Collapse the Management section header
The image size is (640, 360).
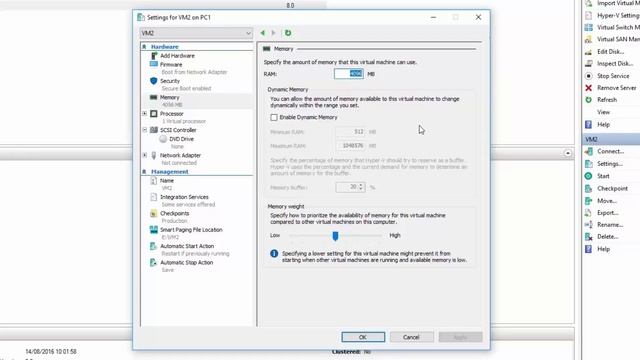point(144,172)
